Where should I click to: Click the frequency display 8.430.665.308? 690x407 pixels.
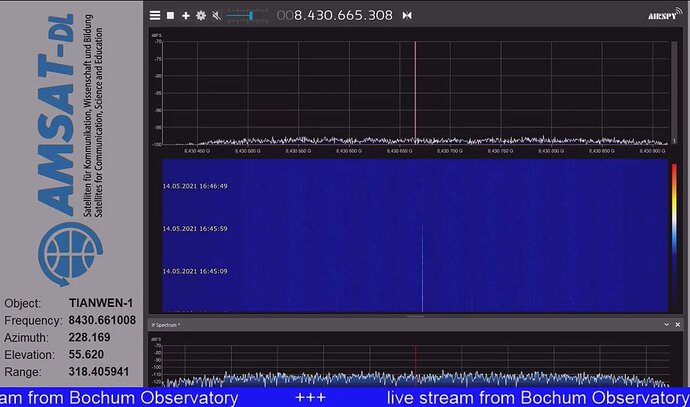(x=335, y=15)
